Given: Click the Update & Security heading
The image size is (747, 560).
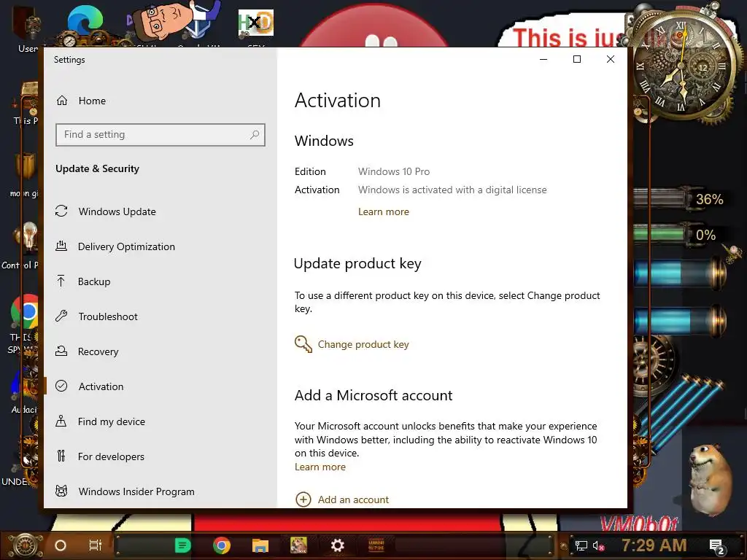Looking at the screenshot, I should coord(98,168).
